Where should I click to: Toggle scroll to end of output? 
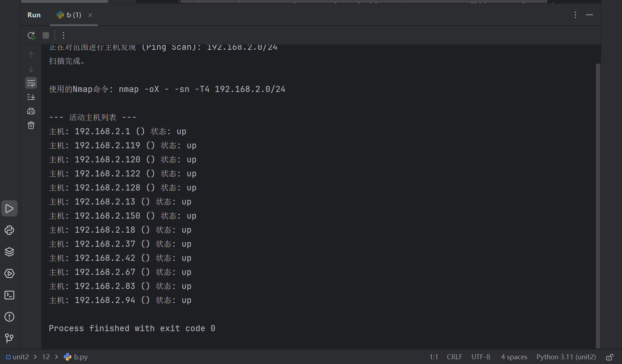(31, 97)
